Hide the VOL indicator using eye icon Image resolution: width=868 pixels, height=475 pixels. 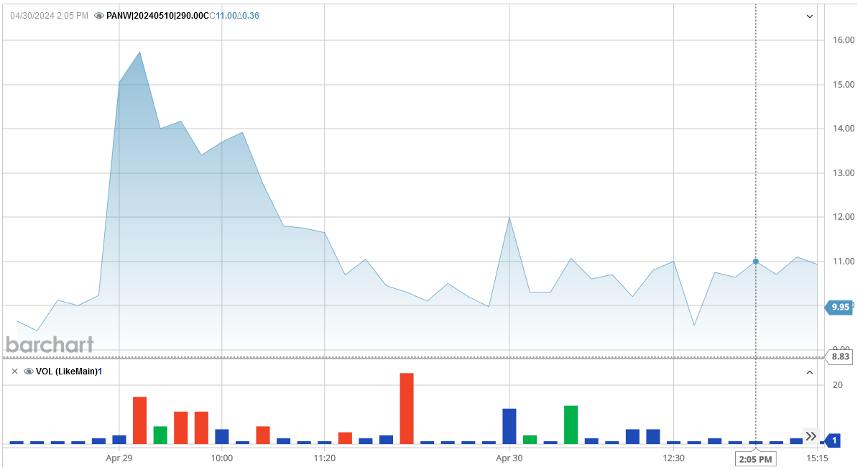point(29,372)
